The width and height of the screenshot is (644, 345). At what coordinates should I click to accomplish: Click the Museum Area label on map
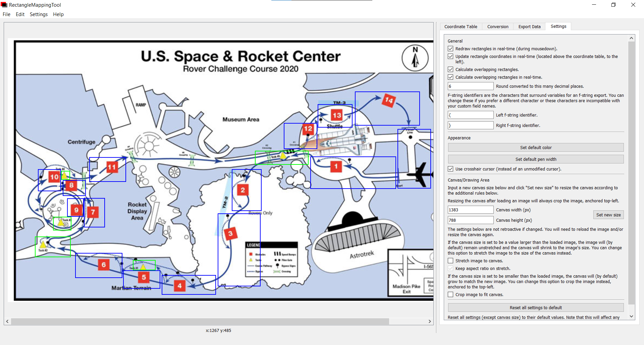pos(241,120)
